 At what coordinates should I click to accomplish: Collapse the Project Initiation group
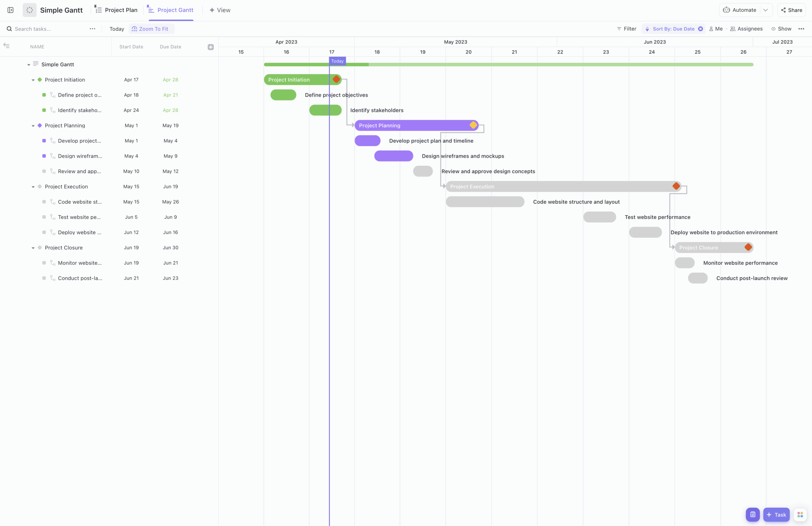(x=33, y=80)
